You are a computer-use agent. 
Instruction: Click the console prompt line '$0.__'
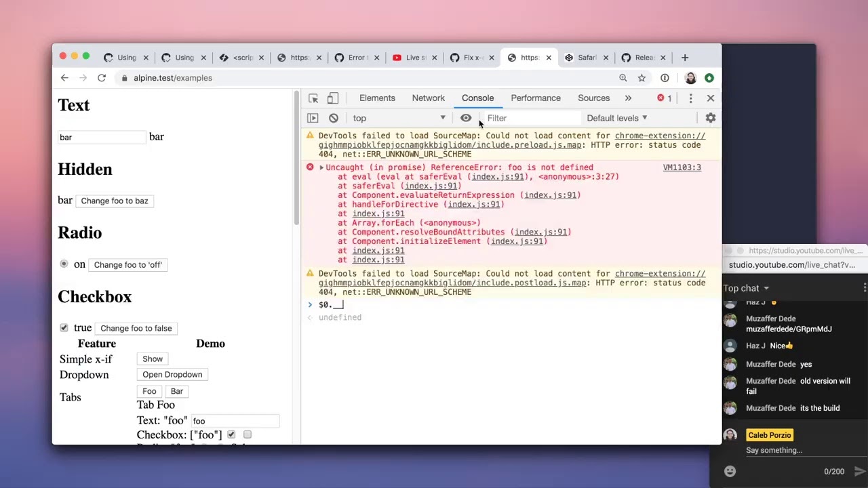click(x=512, y=304)
